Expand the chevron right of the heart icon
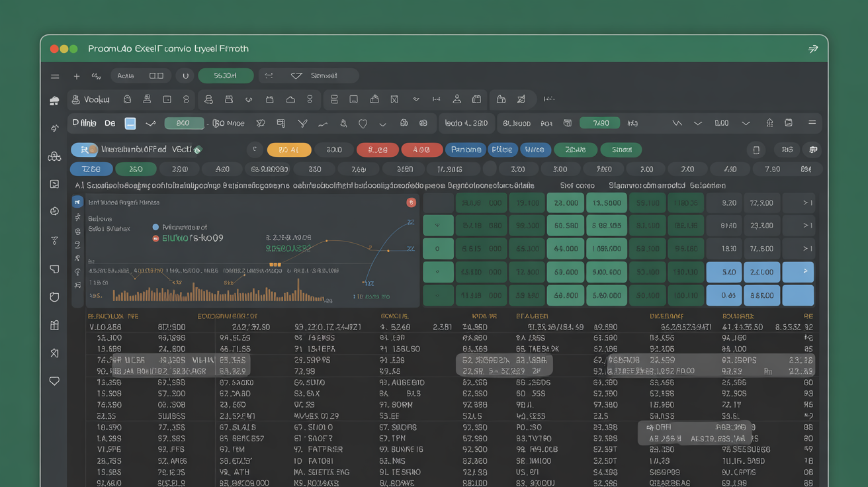This screenshot has height=487, width=868. click(382, 123)
